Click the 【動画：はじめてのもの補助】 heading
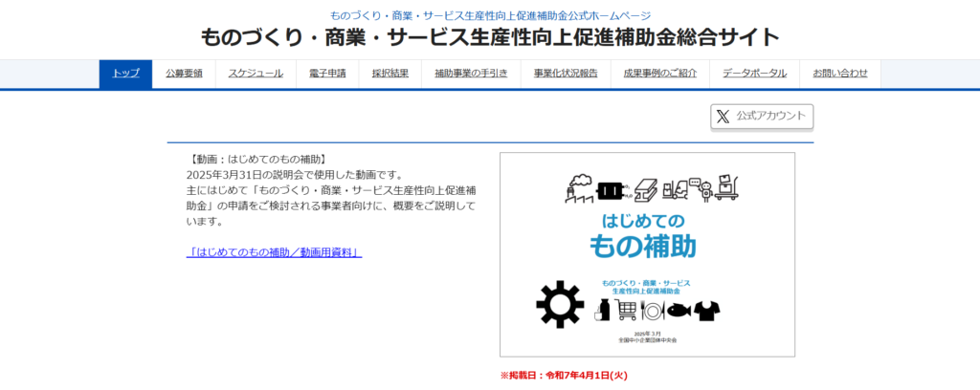This screenshot has height=390, width=980. tap(256, 159)
